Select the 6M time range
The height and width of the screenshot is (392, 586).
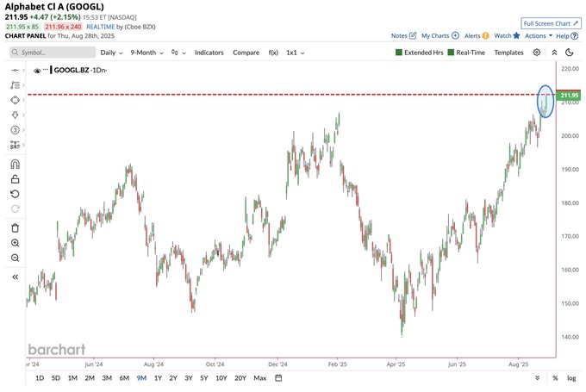[124, 378]
